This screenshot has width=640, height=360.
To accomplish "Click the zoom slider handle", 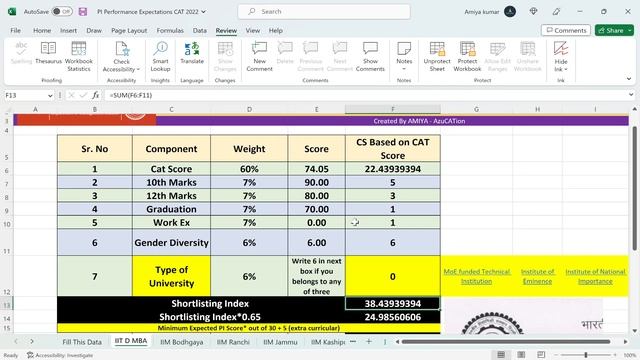I will (586, 355).
